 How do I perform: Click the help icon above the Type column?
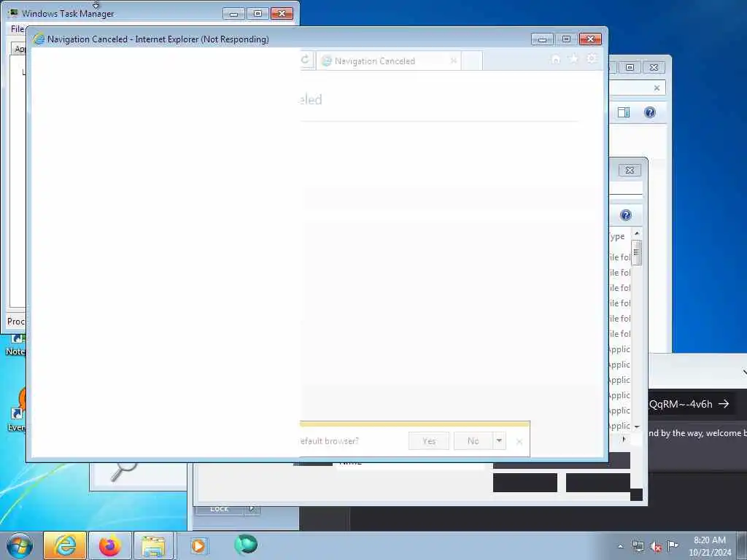tap(625, 215)
